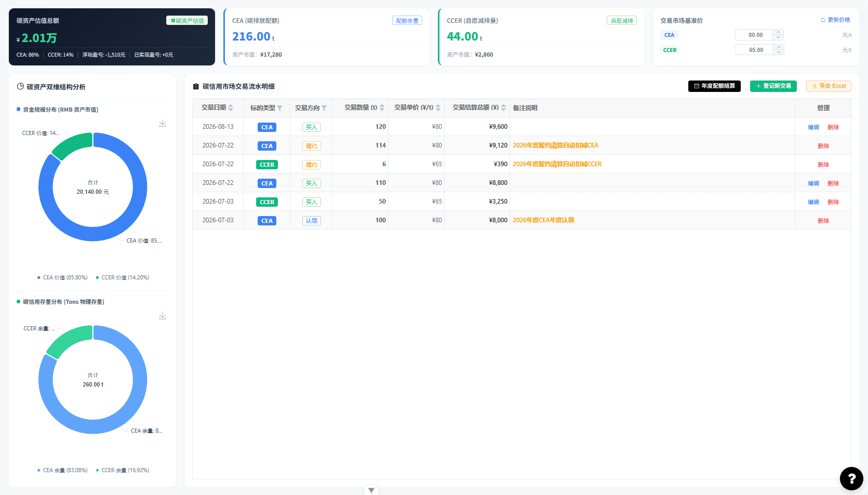868x495 pixels.
Task: Delete the ¥3,250 CCER purchase
Action: click(833, 202)
